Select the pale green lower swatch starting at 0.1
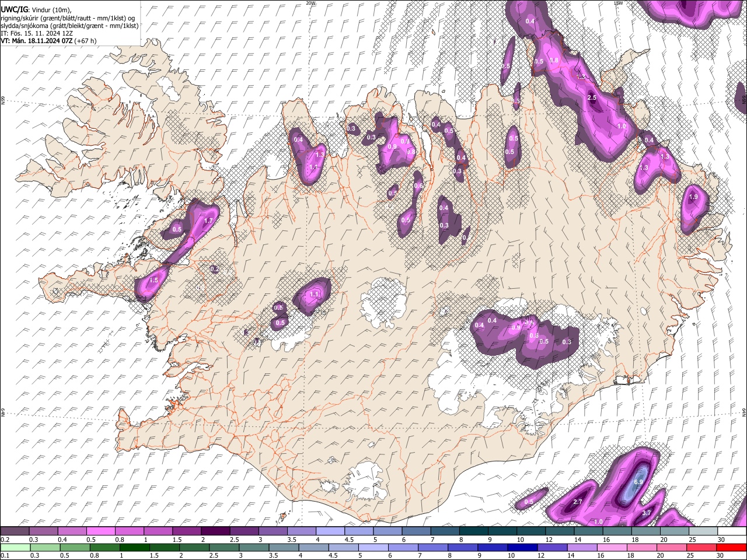 tap(15, 547)
